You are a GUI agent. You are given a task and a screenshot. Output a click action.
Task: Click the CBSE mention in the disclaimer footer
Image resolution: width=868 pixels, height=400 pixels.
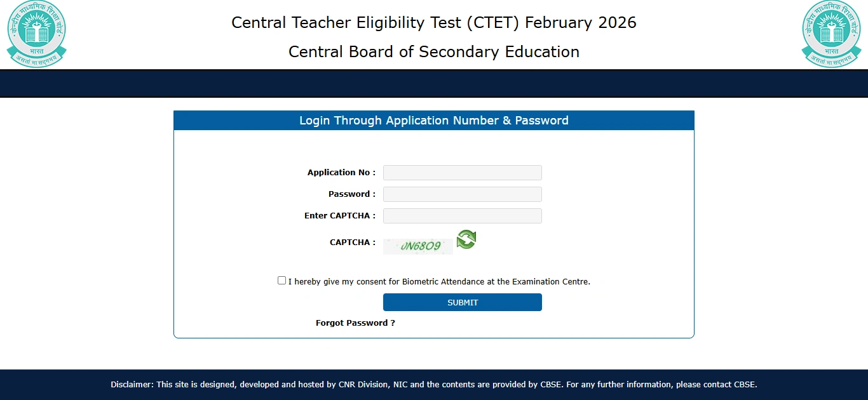(550, 384)
